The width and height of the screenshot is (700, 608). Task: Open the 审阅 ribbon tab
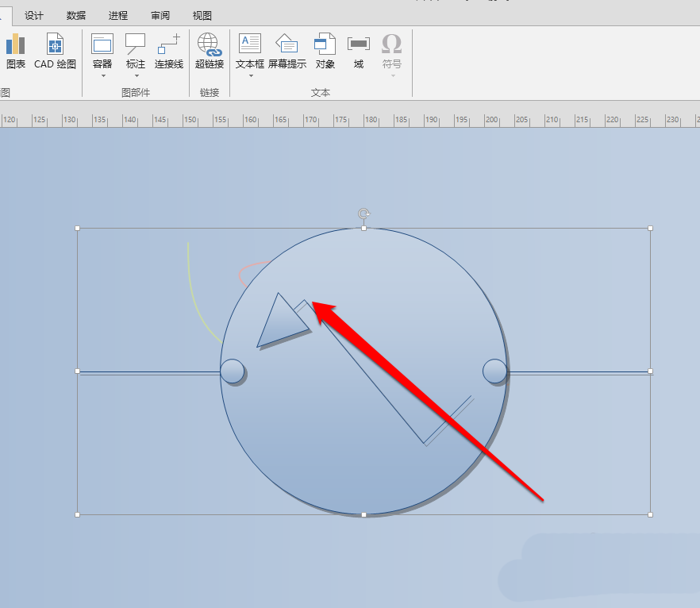click(160, 15)
